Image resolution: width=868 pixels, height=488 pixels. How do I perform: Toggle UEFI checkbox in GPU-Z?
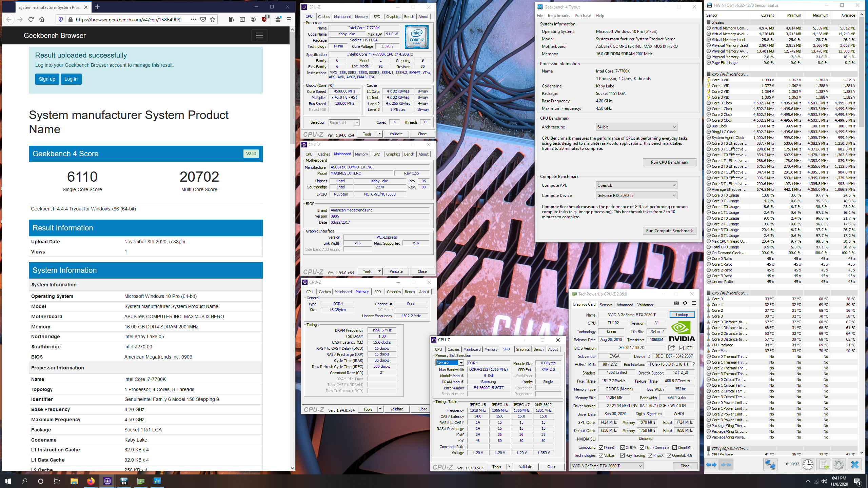tap(681, 348)
